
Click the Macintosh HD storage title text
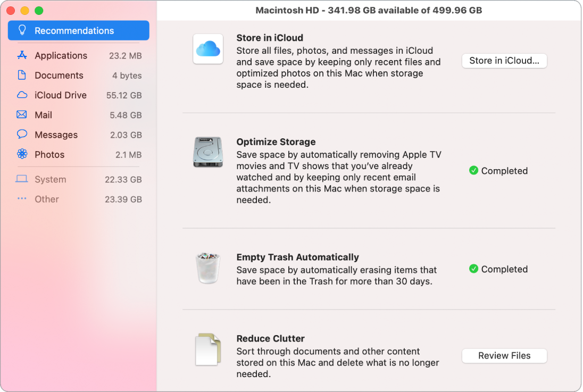[x=369, y=10]
